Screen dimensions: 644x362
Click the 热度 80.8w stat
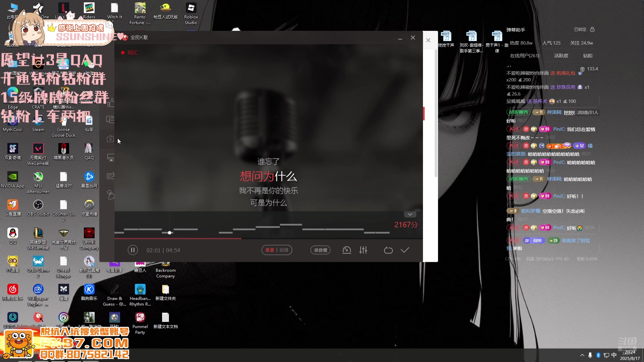(x=521, y=43)
